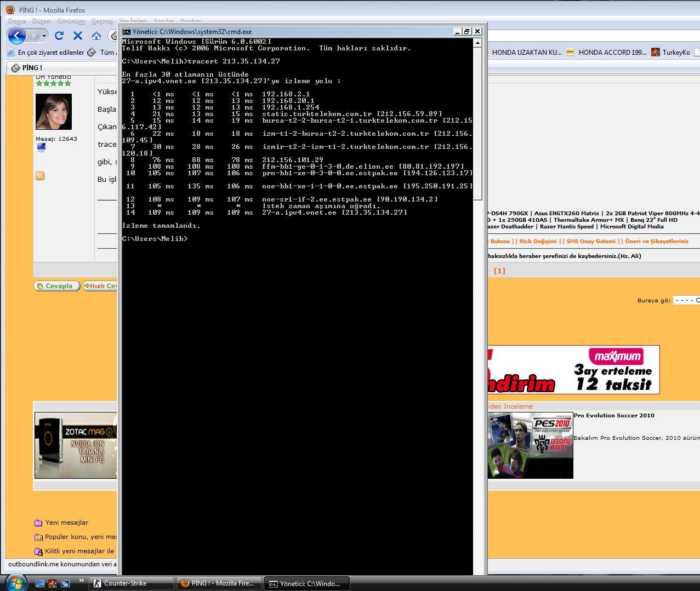Open the Geçmiş menu

point(102,21)
